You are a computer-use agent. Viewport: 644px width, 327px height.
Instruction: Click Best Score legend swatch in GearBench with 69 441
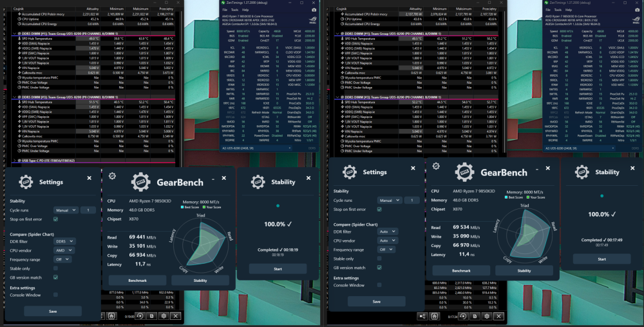point(182,207)
